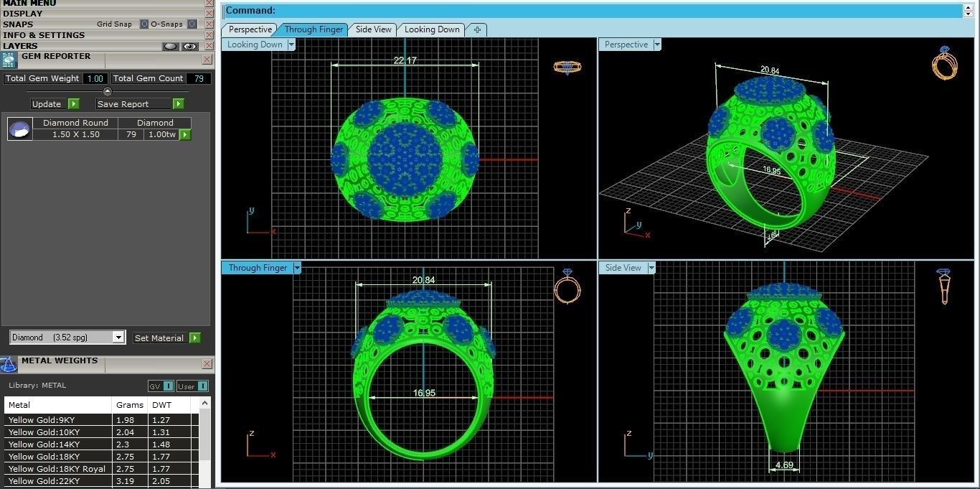Viewport: 980px width, 489px height.
Task: Collapse the gem totals with round arrow
Action: click(x=108, y=91)
